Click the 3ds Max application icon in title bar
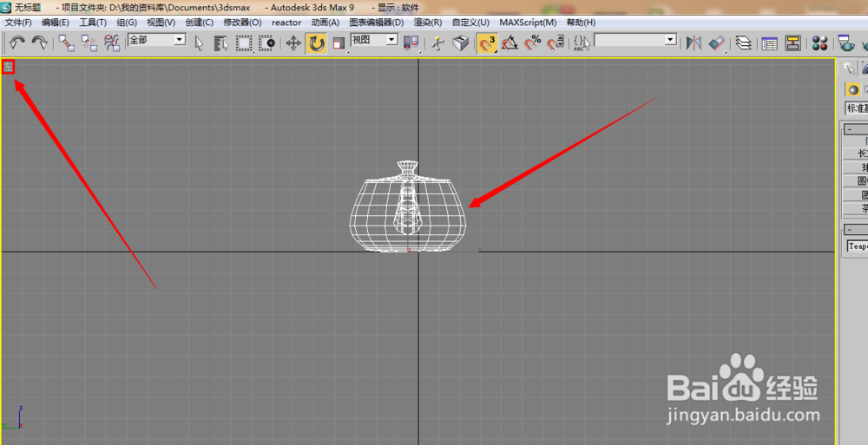This screenshot has height=445, width=868. [x=6, y=7]
